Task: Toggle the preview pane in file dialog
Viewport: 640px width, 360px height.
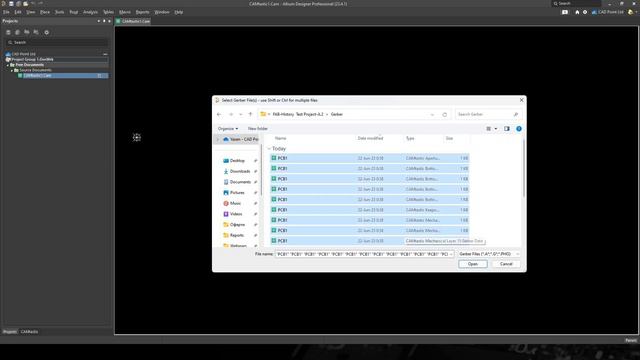Action: [x=507, y=129]
